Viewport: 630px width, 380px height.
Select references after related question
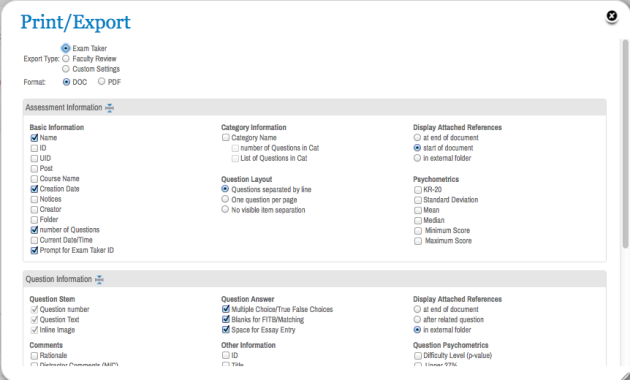point(417,319)
